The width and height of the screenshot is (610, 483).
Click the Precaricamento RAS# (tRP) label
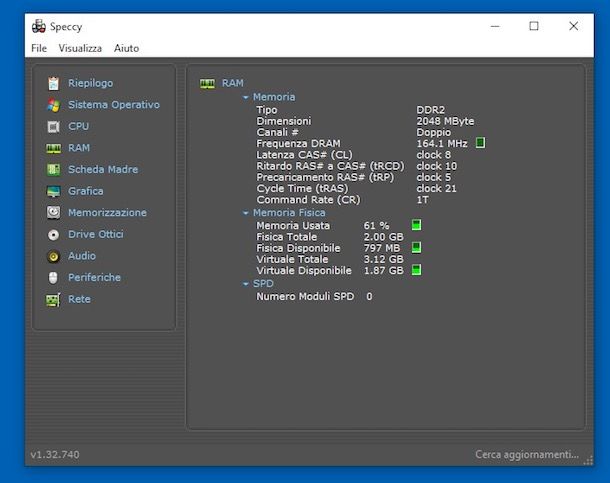click(325, 177)
